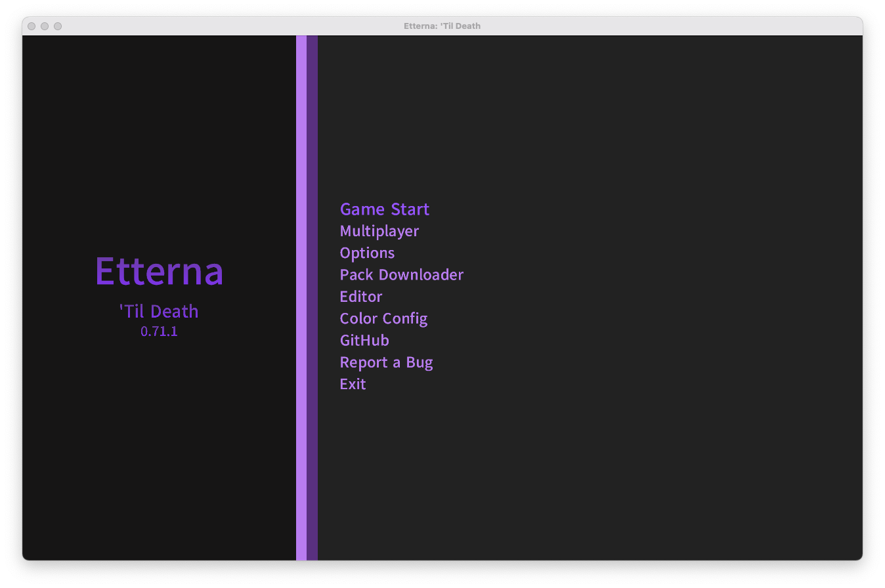
Task: Click the empty area right of Exit
Action: point(591,384)
